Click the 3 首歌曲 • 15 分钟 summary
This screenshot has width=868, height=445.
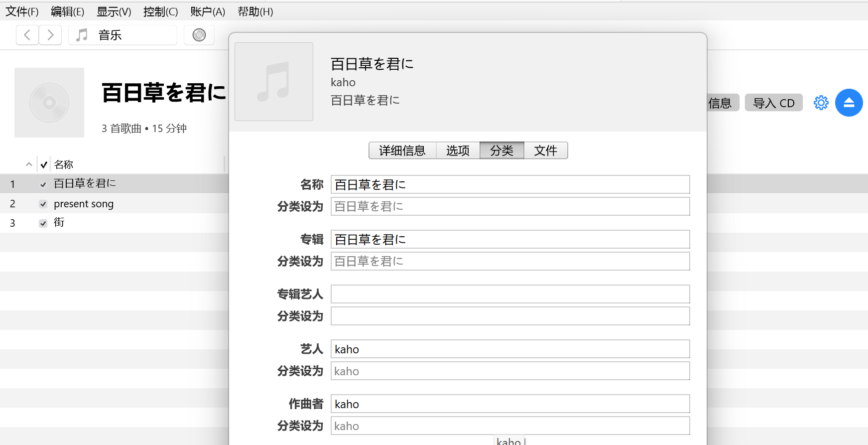click(144, 129)
